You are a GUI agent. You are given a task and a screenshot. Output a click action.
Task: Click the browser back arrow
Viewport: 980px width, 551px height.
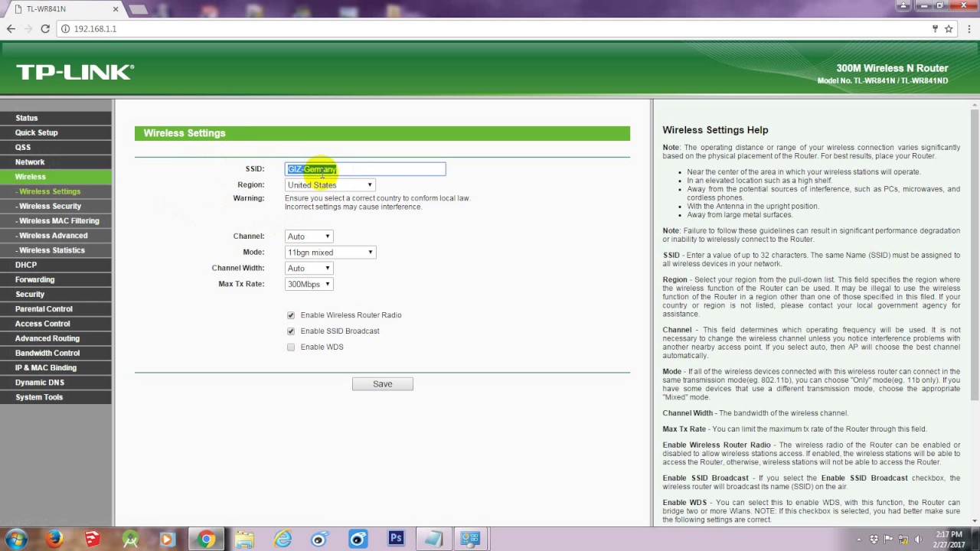[x=11, y=28]
